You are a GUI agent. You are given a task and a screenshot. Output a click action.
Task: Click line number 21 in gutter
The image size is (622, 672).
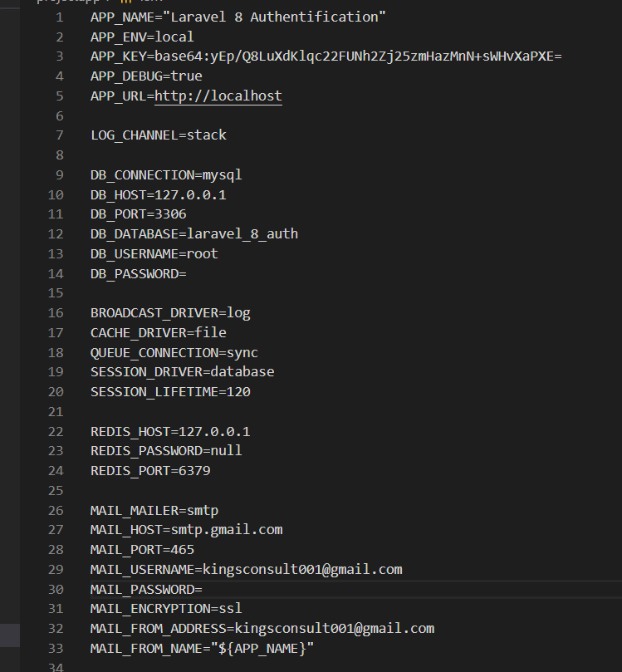56,411
